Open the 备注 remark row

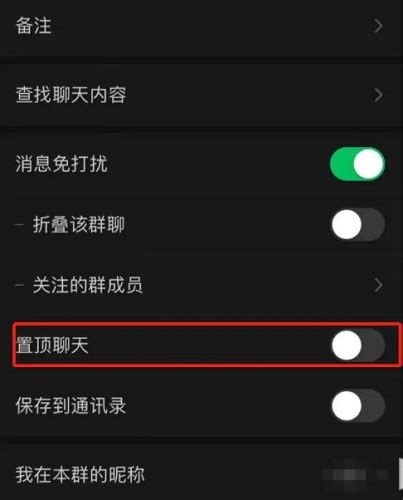pos(201,26)
